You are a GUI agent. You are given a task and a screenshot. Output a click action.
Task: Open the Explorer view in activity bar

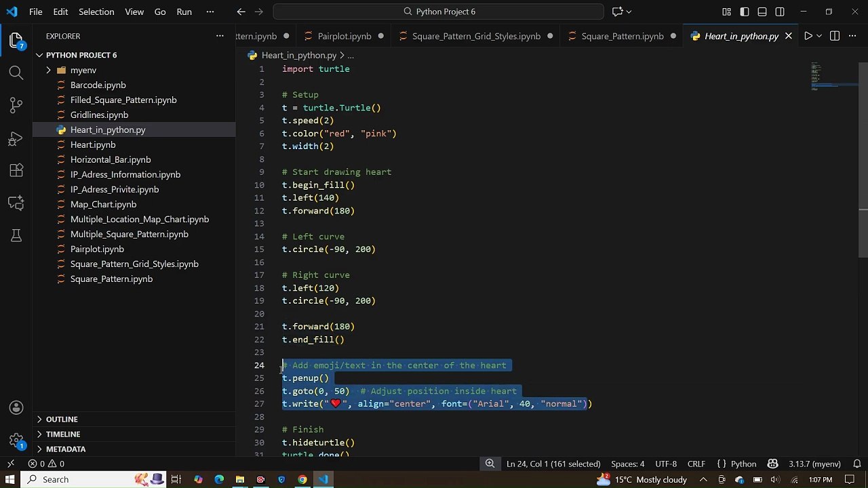pyautogui.click(x=16, y=40)
